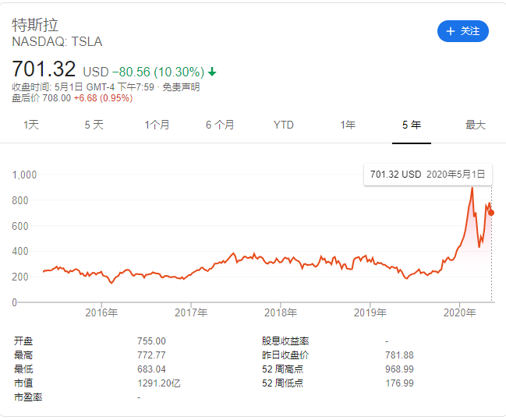Select the 1天 time range tab
Viewport: 506px width, 420px height.
pyautogui.click(x=31, y=125)
